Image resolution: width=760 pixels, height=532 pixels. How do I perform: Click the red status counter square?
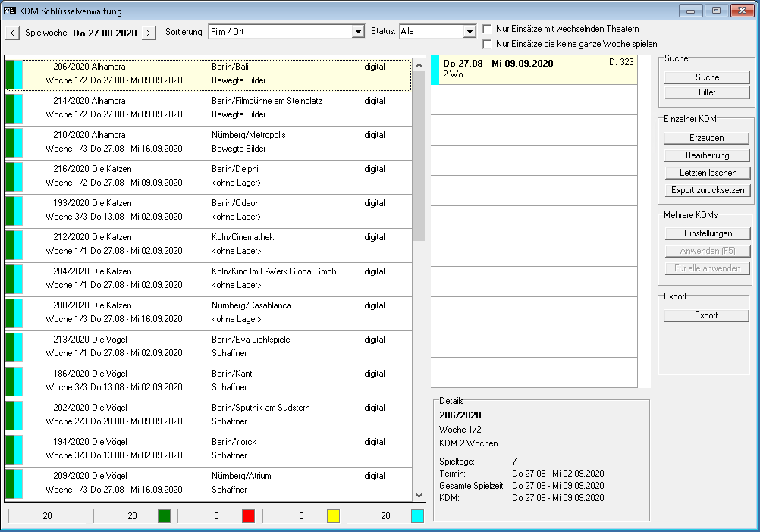248,516
